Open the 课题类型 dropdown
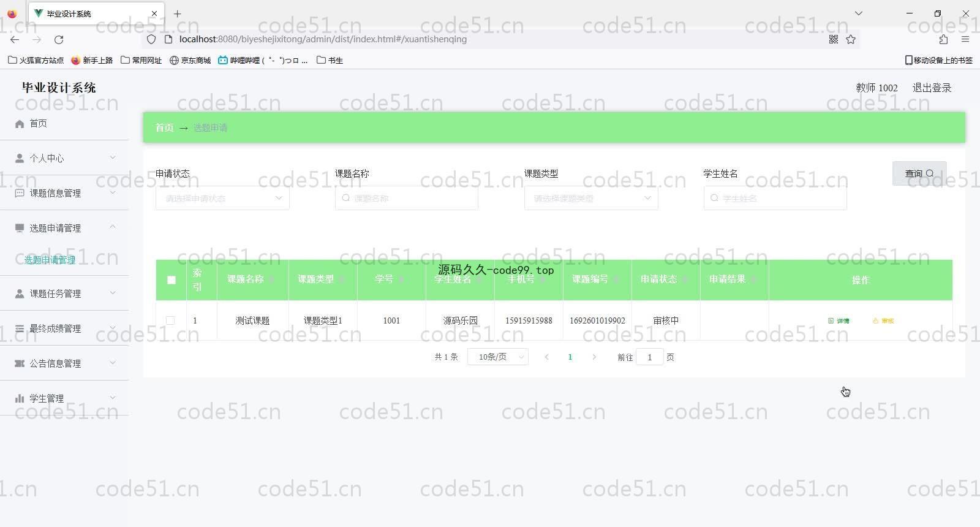The height and width of the screenshot is (527, 980). (x=591, y=198)
